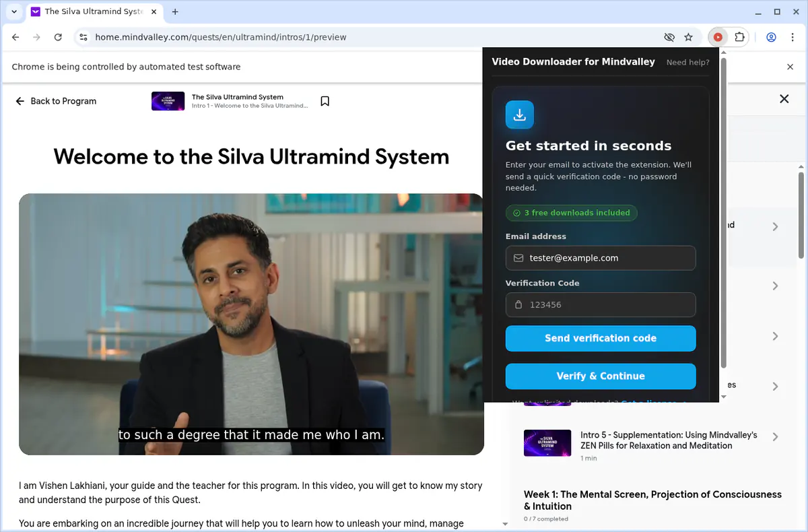Click the address bar URL
The image size is (808, 532).
pyautogui.click(x=221, y=37)
